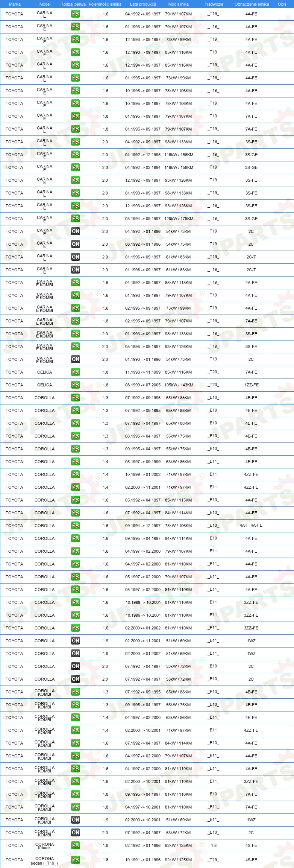Click the Rodzaj paliwa column header
Viewport: 294px width, 868px height.
point(73,4)
